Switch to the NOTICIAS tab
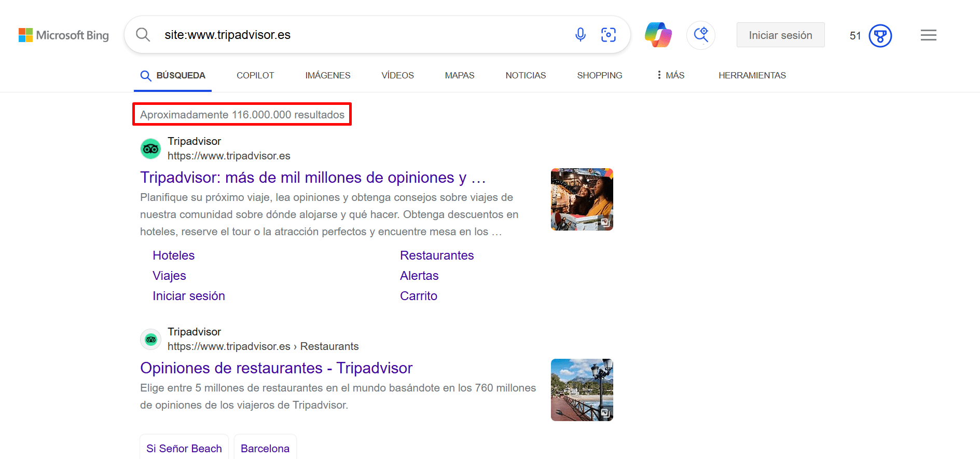Screen dimensions: 980x459 click(526, 76)
